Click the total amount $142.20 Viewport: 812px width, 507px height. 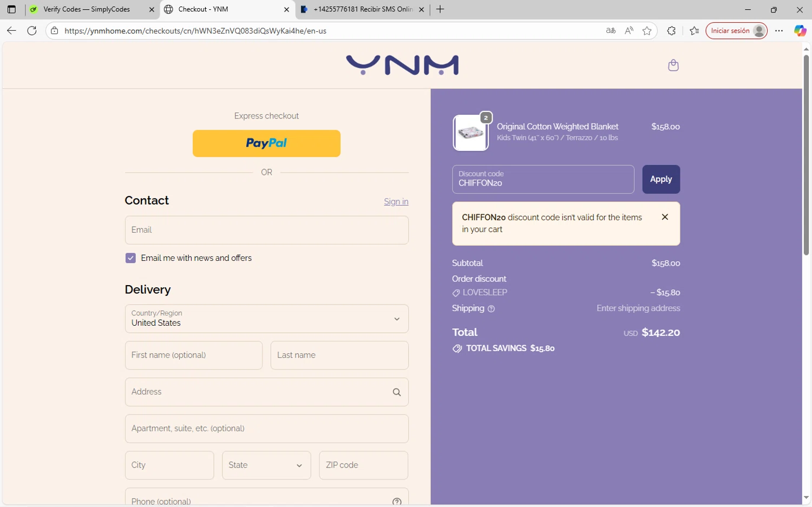tap(660, 333)
